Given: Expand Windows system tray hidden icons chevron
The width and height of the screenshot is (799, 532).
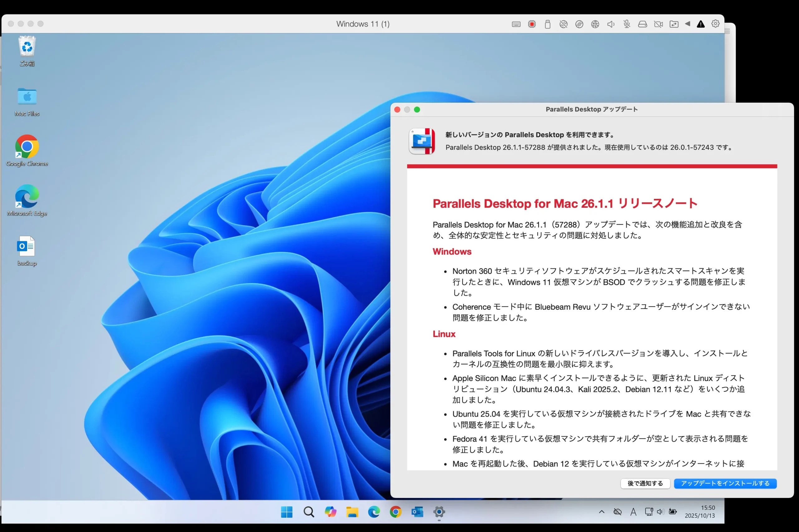Looking at the screenshot, I should coord(601,512).
